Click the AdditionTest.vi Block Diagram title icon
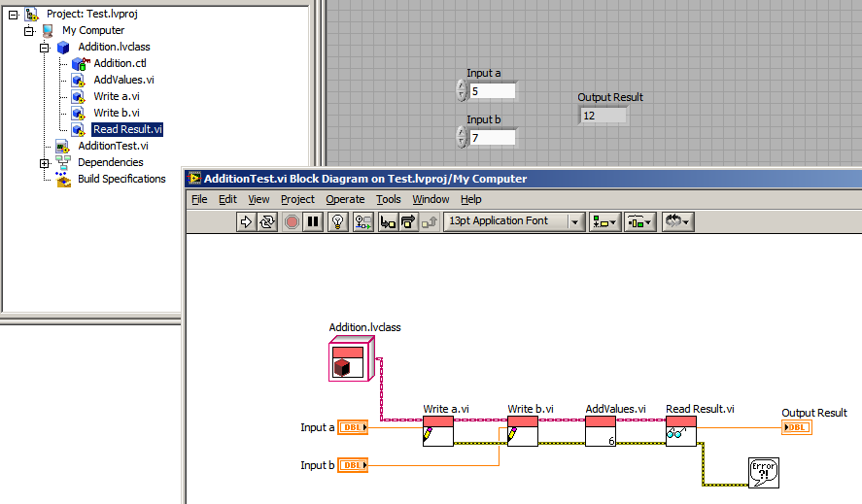Viewport: 862px width, 504px height. pos(194,178)
